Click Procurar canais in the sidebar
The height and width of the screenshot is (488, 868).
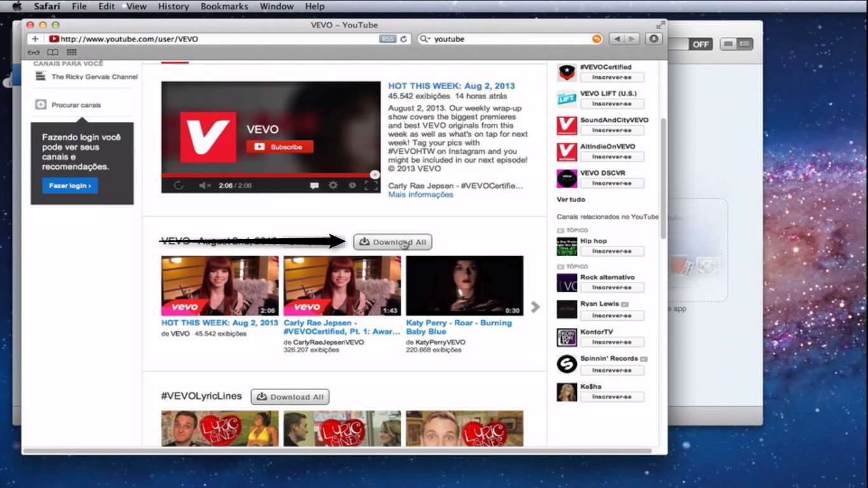point(76,105)
